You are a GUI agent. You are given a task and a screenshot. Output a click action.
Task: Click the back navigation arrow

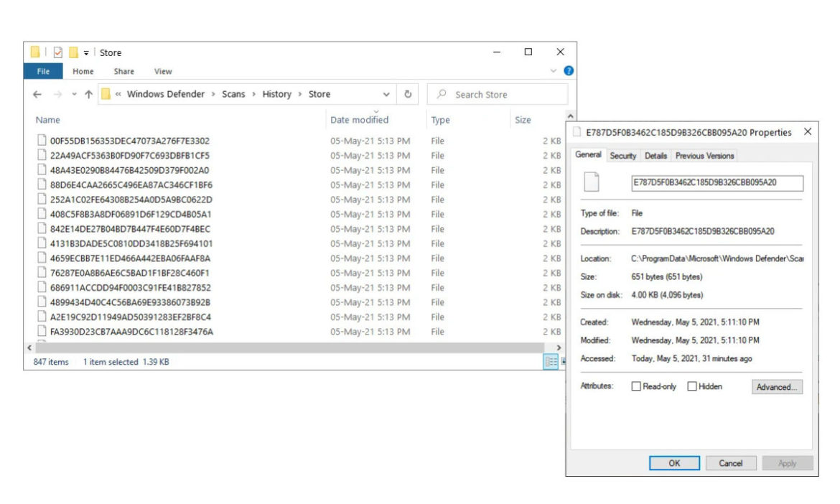(x=37, y=94)
